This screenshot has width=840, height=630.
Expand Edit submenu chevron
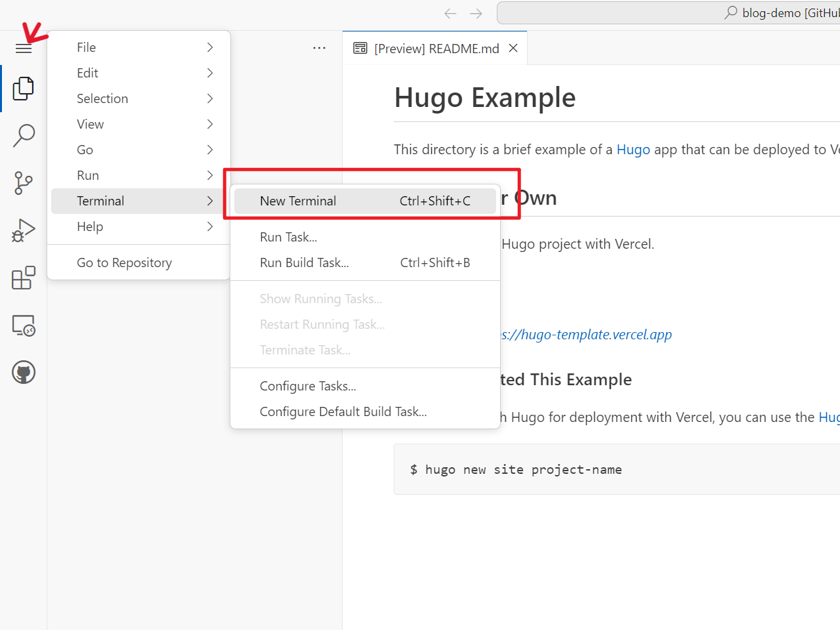point(210,73)
